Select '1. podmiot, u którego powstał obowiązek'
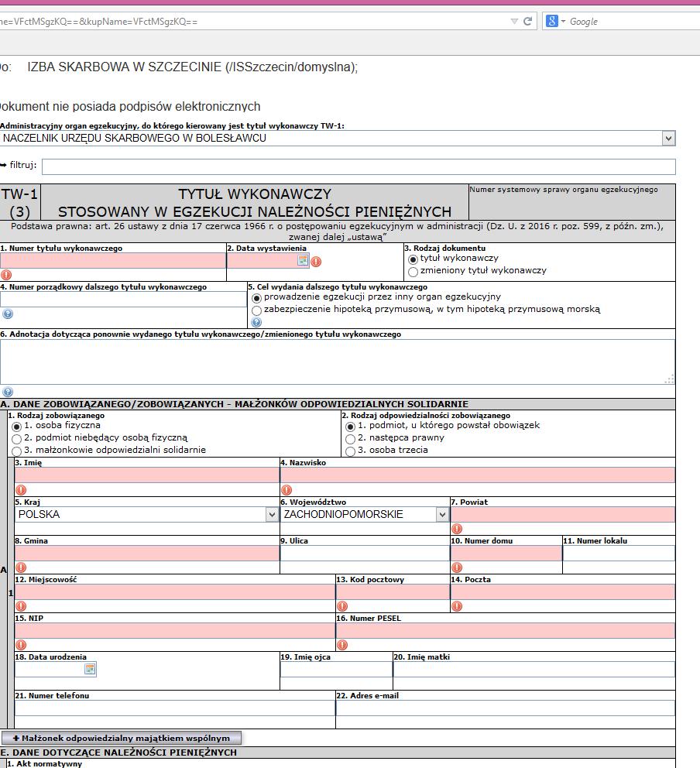The image size is (700, 768). point(350,427)
